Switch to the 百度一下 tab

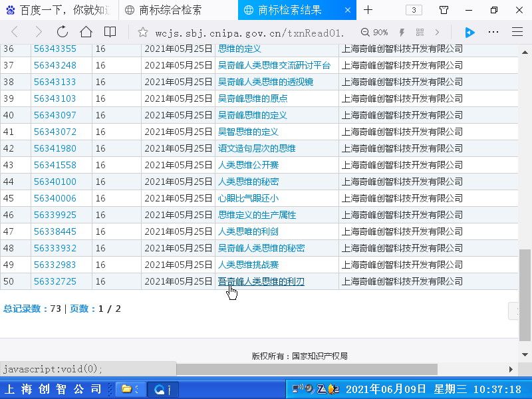(60, 10)
